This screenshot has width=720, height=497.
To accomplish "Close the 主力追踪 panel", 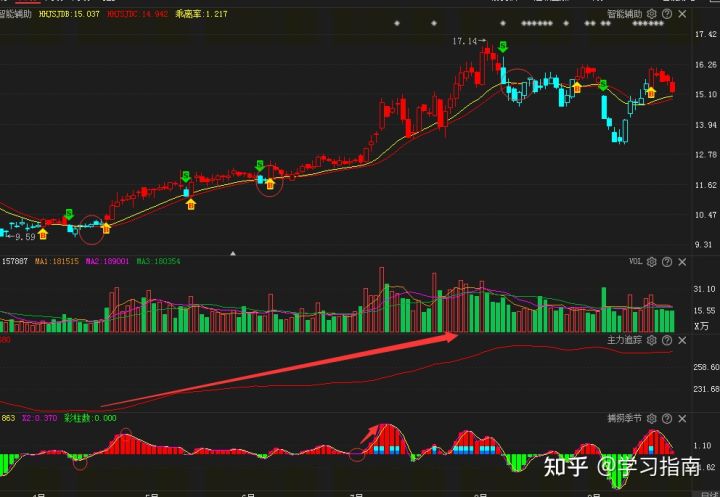I will 682,340.
